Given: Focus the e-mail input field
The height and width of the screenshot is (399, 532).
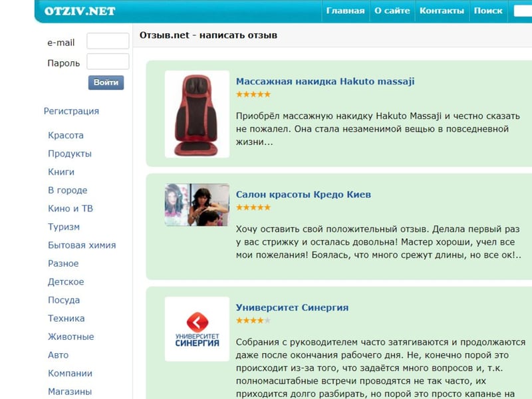Looking at the screenshot, I should tap(108, 41).
